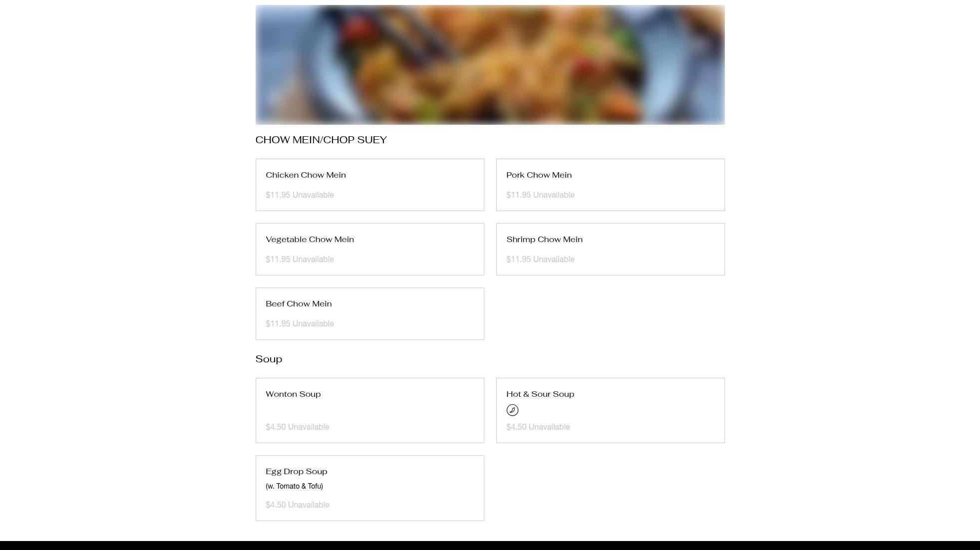Choose the Shrimp Chow Mein card
This screenshot has height=550, width=980.
(x=610, y=249)
